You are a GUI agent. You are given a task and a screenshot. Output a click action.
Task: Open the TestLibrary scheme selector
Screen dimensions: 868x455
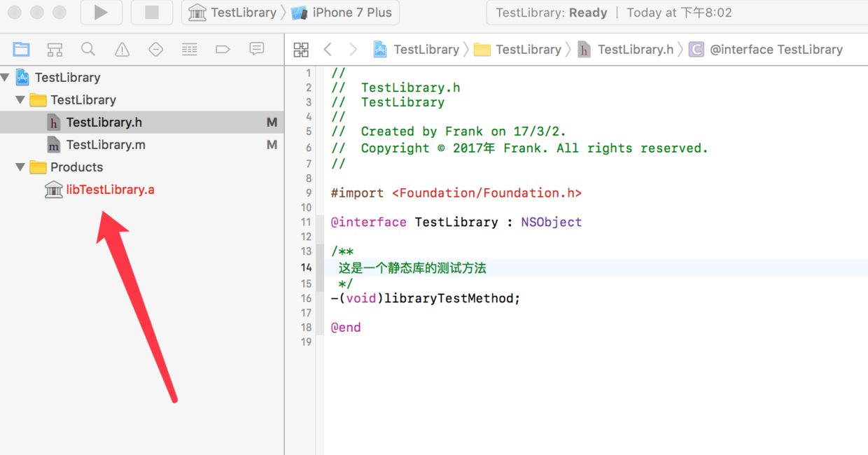234,13
